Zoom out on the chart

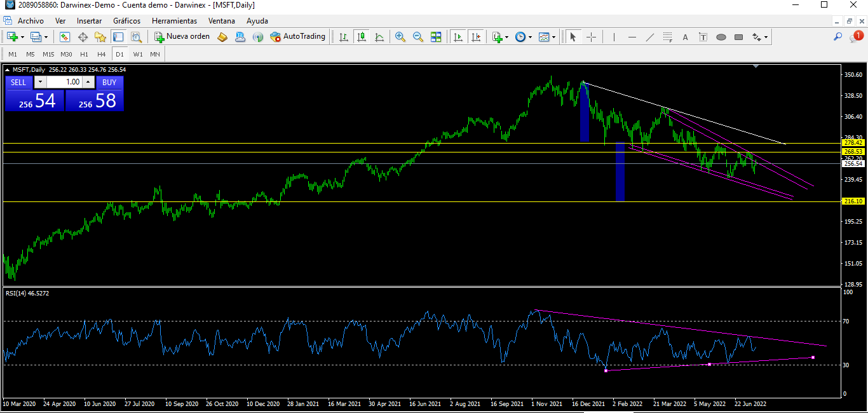click(x=418, y=37)
